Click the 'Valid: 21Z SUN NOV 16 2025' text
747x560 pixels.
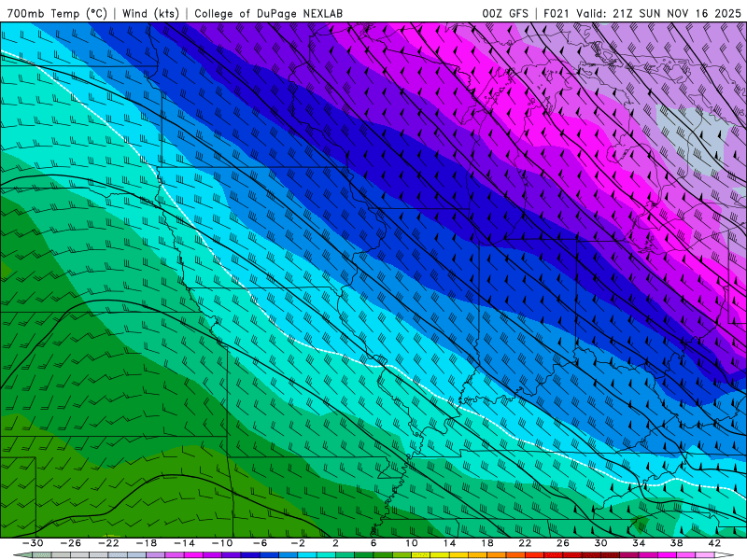660,14
